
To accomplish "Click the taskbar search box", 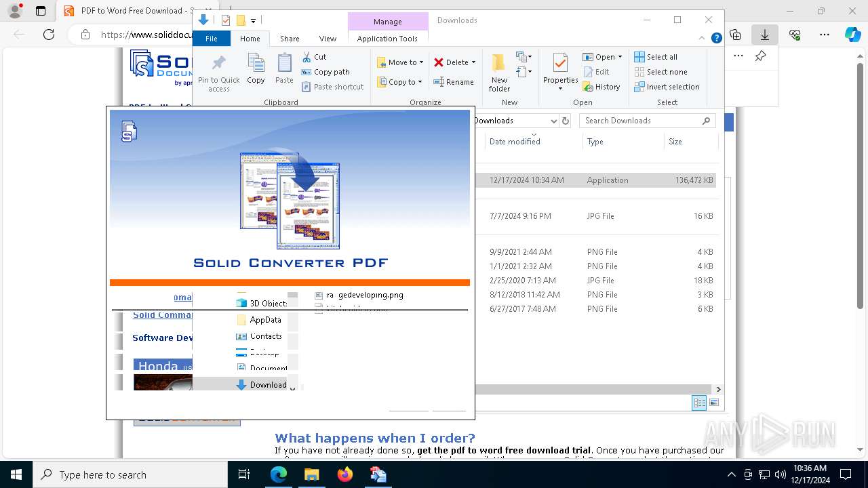I will (130, 475).
